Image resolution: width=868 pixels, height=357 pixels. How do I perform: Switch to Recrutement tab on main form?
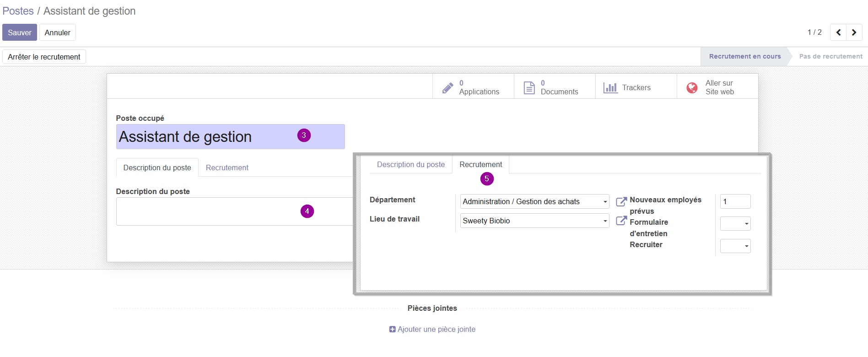227,168
